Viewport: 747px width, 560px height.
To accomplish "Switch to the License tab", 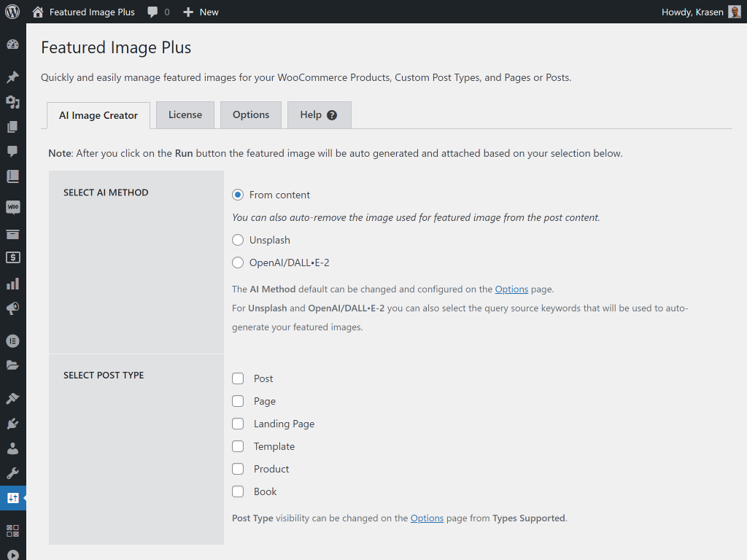I will [x=185, y=114].
